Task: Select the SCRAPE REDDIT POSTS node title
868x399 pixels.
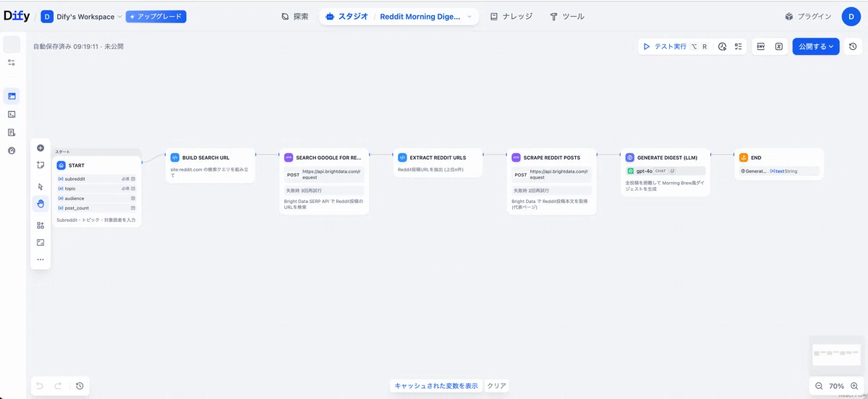Action: [552, 157]
